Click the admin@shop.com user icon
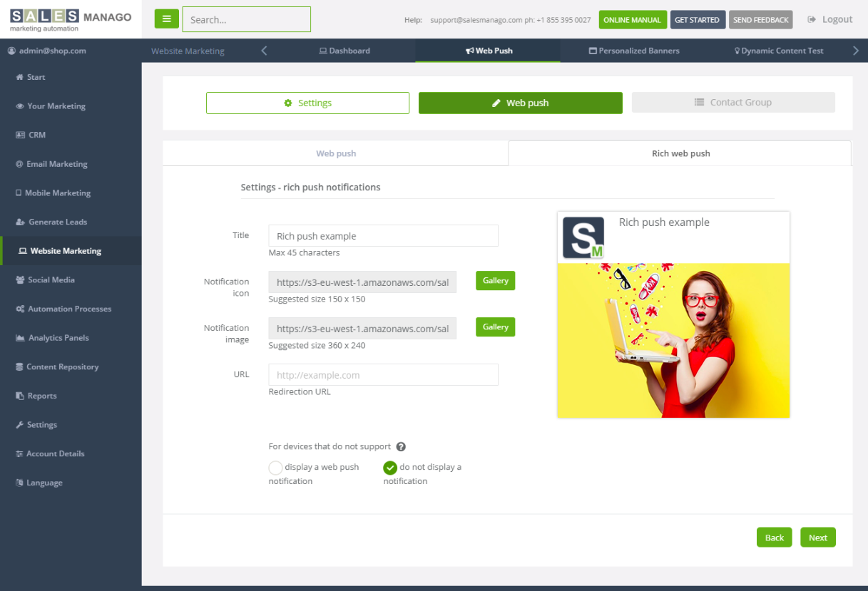Screen dimensions: 868x591 [11, 51]
